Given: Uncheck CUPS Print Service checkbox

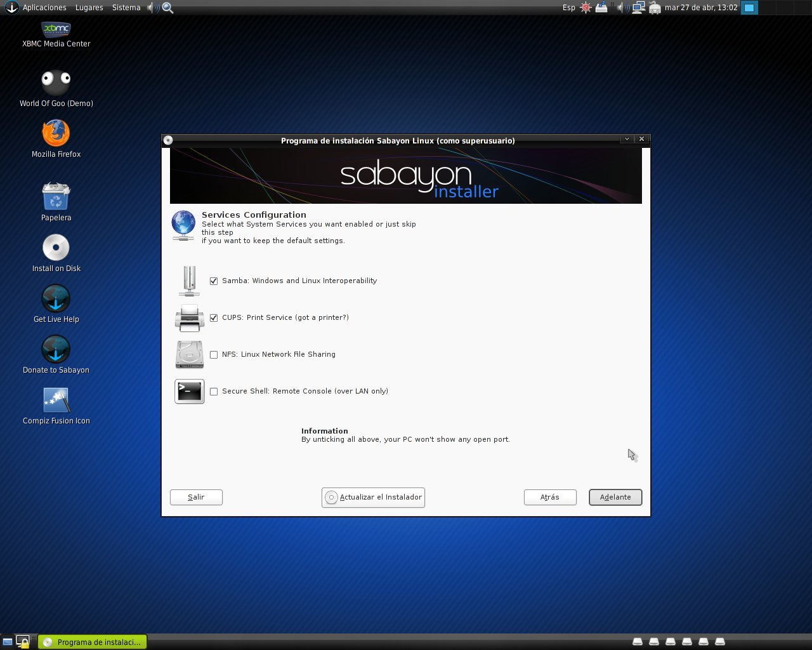Looking at the screenshot, I should point(214,318).
